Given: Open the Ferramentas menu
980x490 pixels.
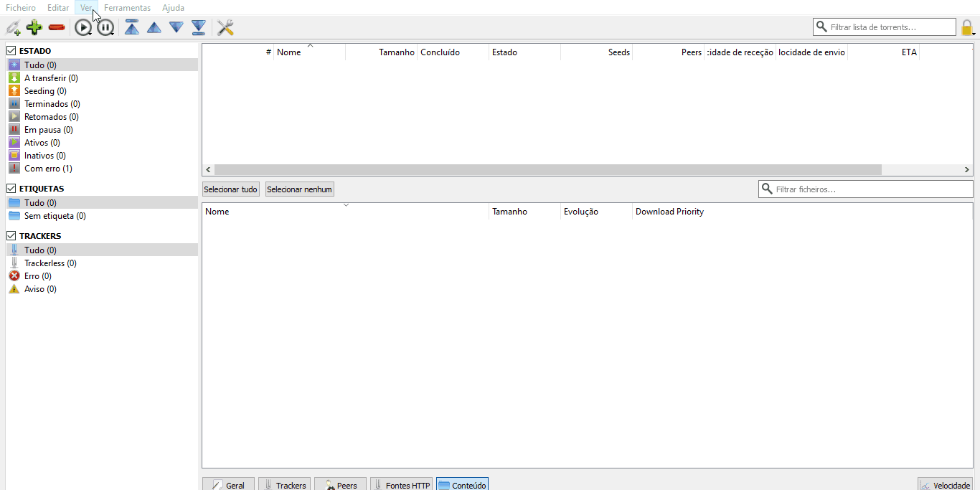Looking at the screenshot, I should click(x=127, y=8).
